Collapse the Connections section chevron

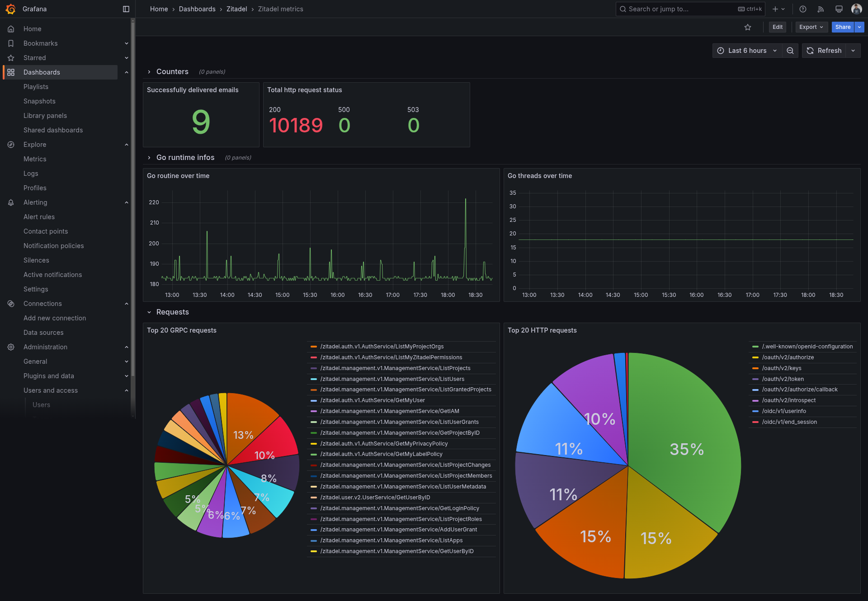coord(127,304)
